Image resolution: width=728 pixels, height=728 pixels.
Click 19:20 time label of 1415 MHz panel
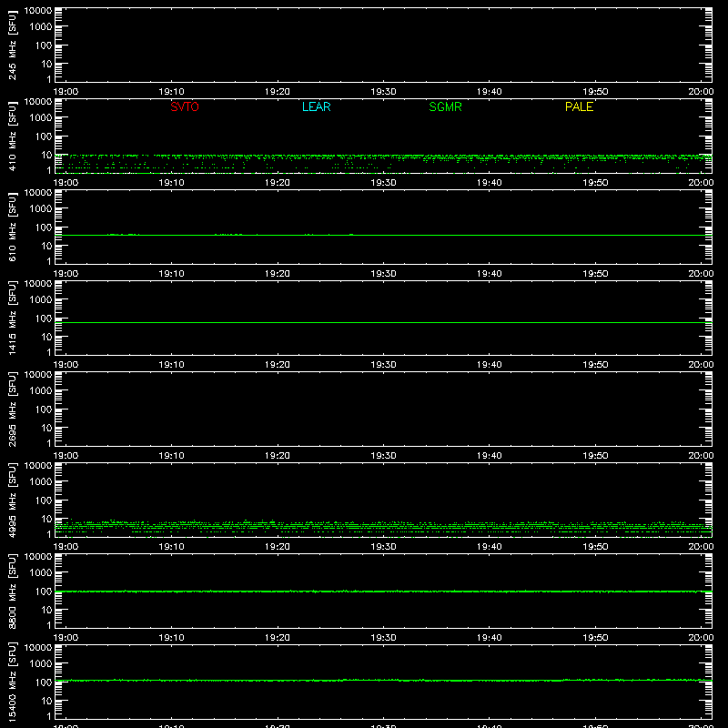point(278,365)
